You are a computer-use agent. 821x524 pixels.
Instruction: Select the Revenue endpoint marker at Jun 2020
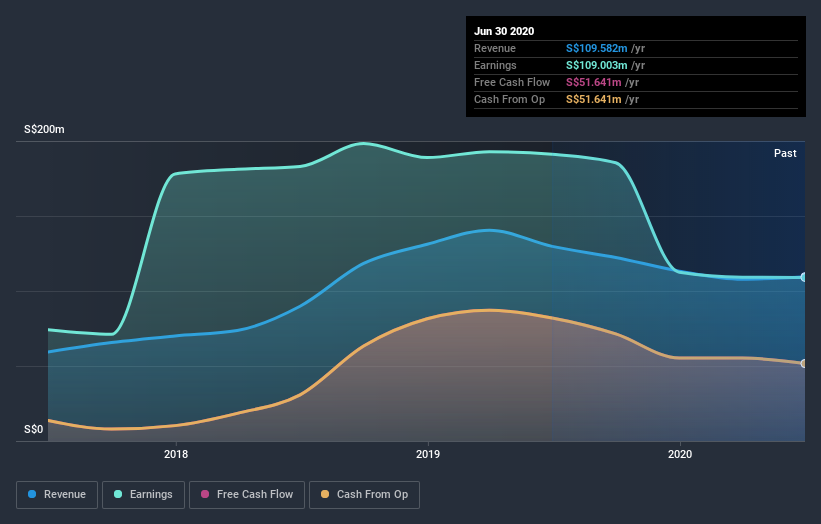pos(804,277)
